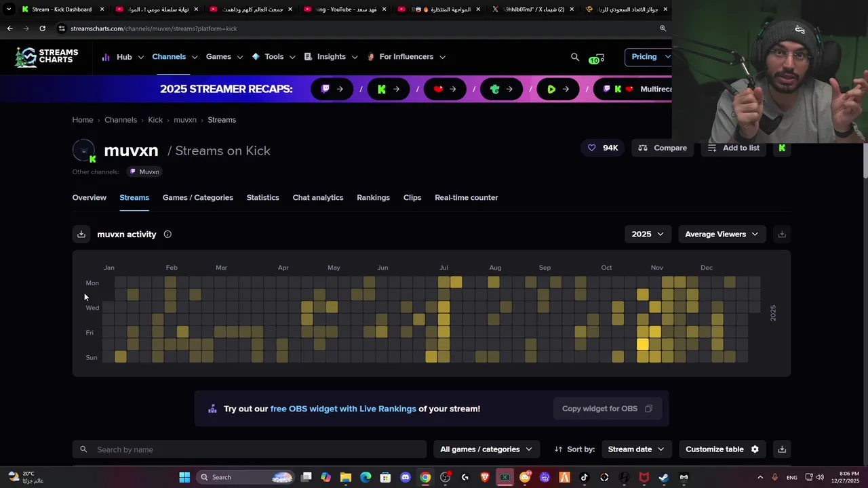The image size is (868, 488).
Task: Download muvxn activity via left download icon
Action: (81, 234)
